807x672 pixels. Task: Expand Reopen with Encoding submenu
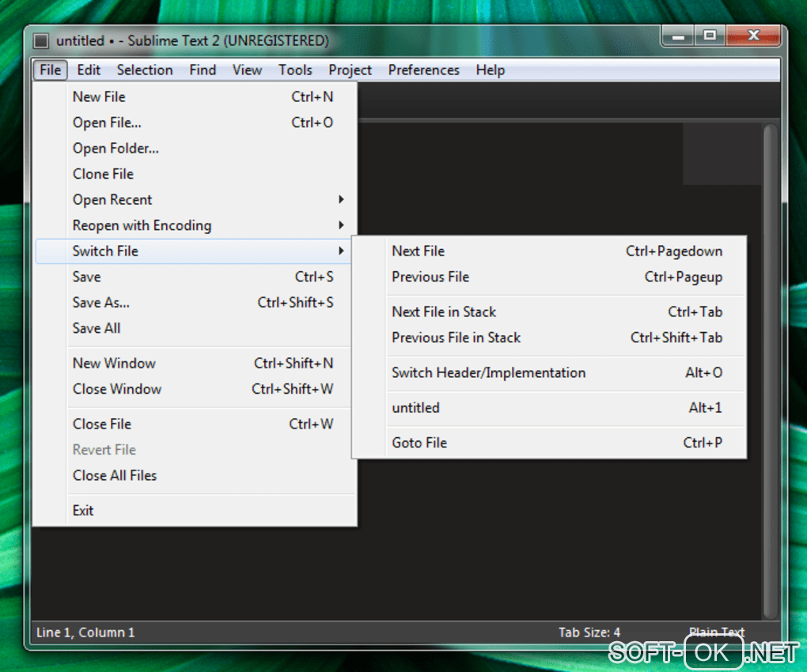pyautogui.click(x=195, y=225)
